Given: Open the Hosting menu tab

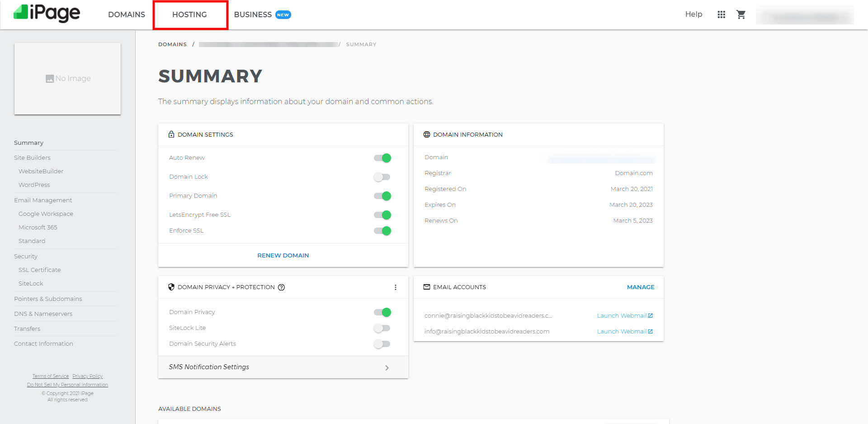Looking at the screenshot, I should pos(189,14).
